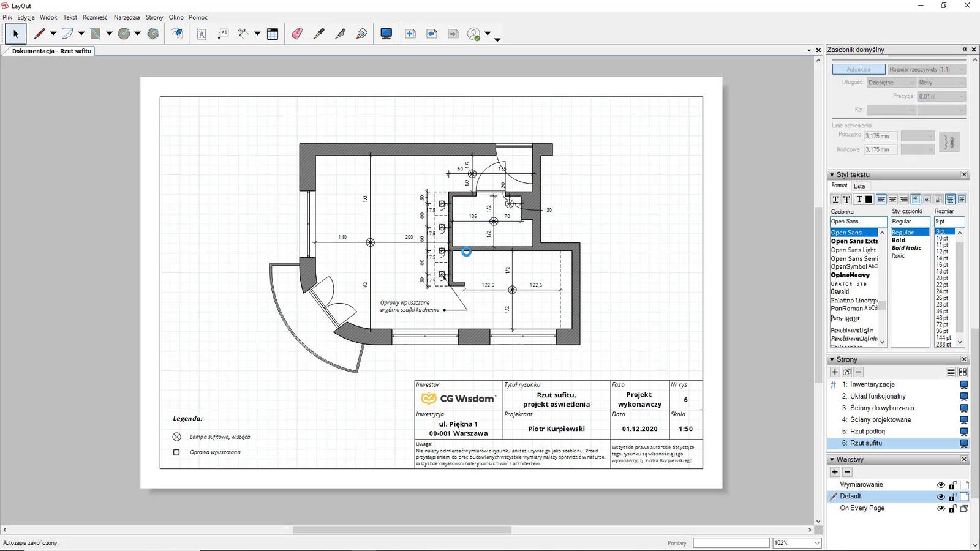Toggle lock on the Default layer
Viewport: 980px width, 551px height.
click(952, 497)
